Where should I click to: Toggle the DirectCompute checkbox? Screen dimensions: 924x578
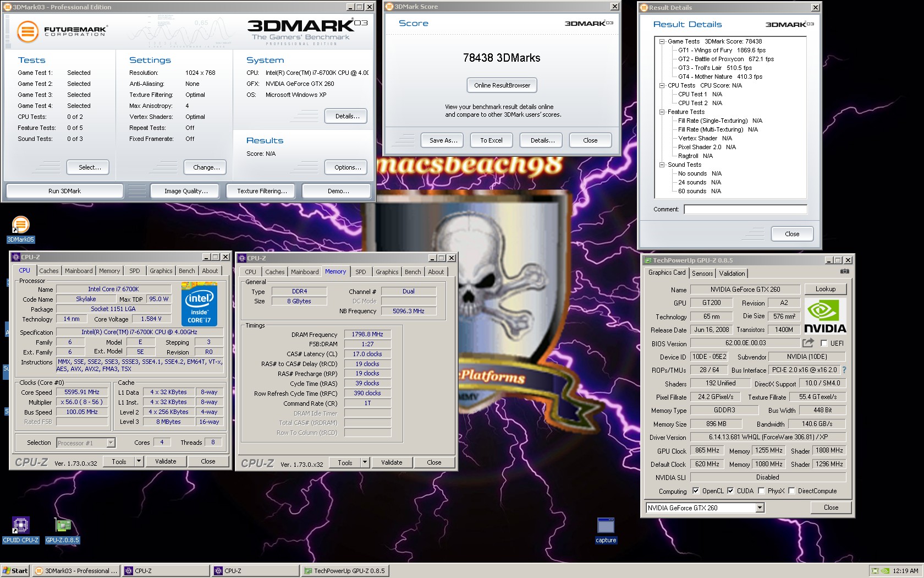coord(791,490)
